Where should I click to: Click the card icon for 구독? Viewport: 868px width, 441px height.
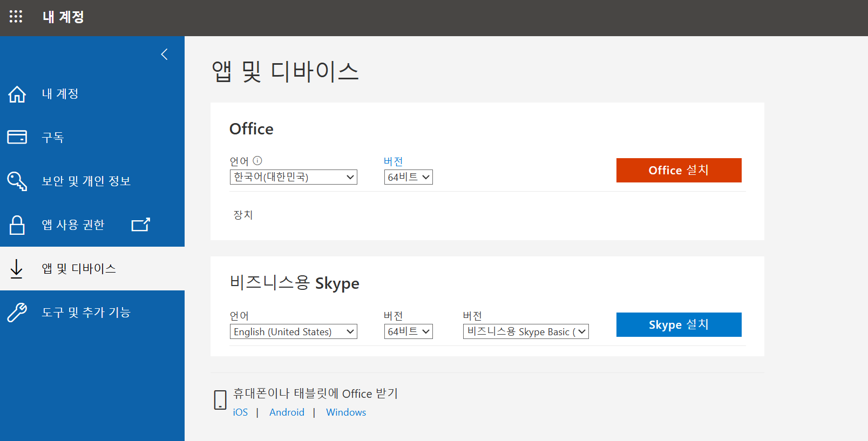pyautogui.click(x=17, y=137)
